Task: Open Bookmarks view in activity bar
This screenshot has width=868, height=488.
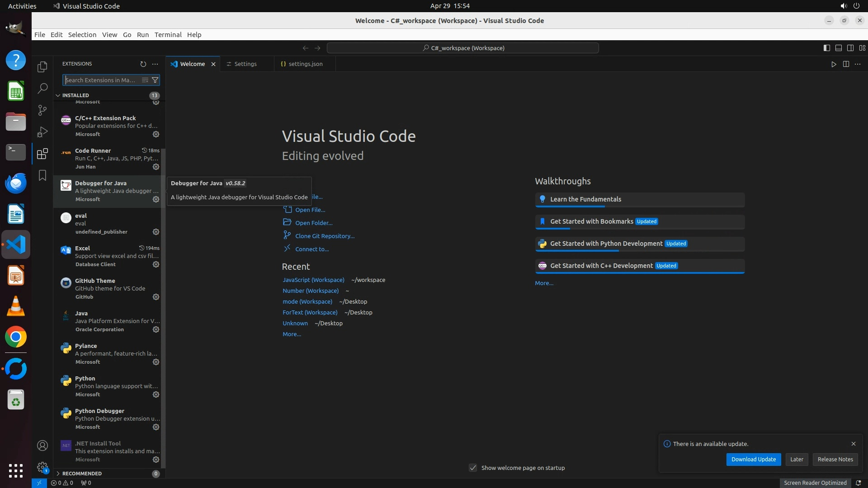Action: [x=42, y=175]
